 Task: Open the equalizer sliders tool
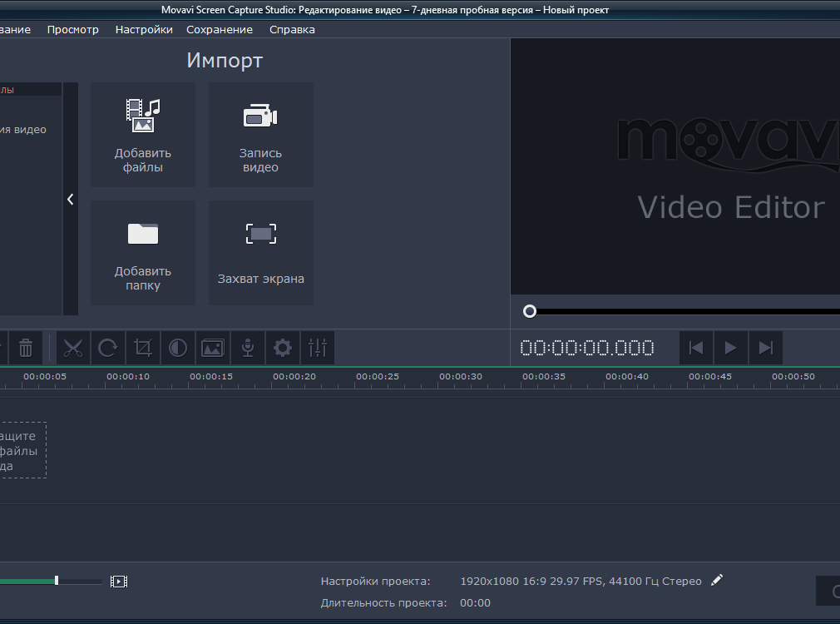pos(318,348)
